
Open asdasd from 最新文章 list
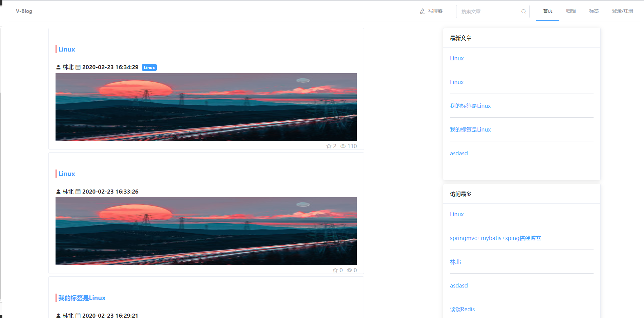[x=458, y=153]
